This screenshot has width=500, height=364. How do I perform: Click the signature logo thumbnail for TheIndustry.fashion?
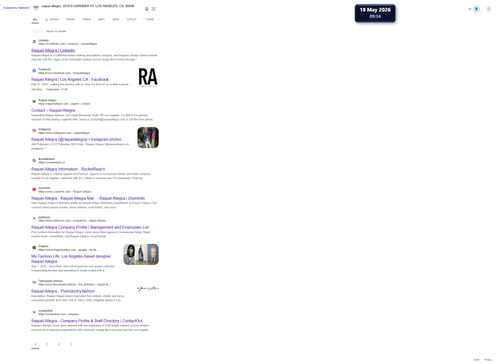click(x=148, y=288)
